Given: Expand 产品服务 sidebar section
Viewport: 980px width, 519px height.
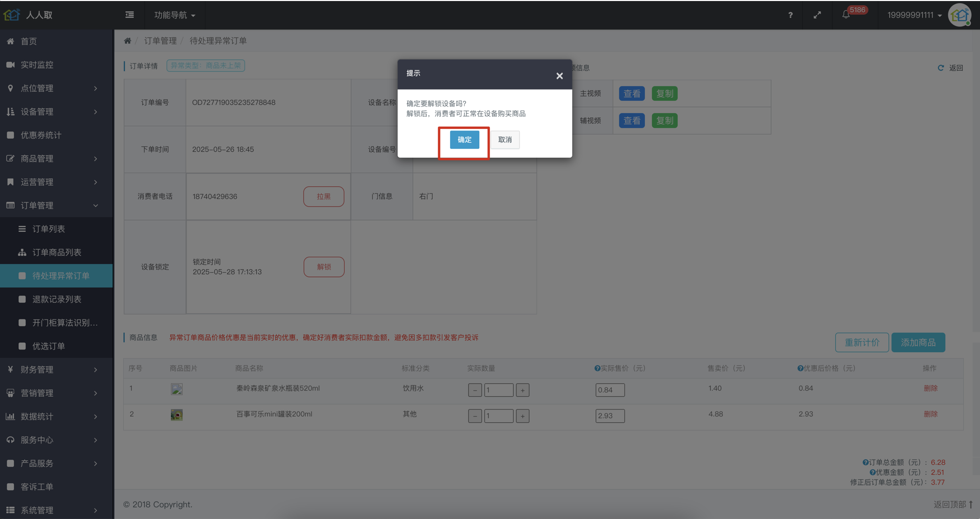Looking at the screenshot, I should click(56, 463).
